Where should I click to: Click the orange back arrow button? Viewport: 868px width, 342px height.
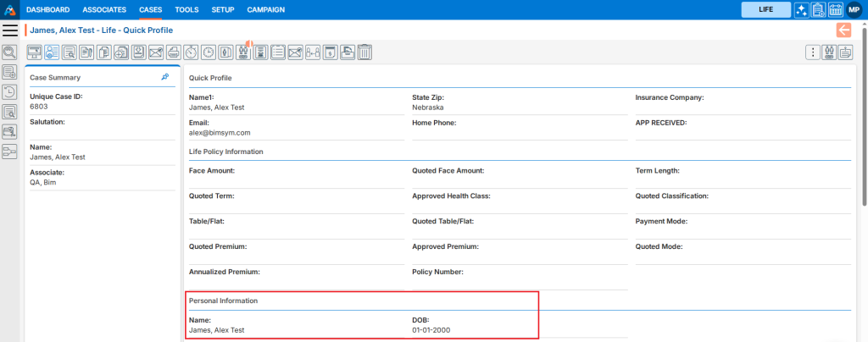click(x=843, y=30)
